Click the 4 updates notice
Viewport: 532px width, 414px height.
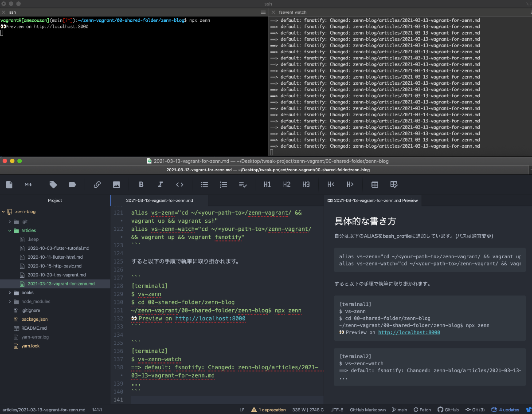[x=505, y=410]
